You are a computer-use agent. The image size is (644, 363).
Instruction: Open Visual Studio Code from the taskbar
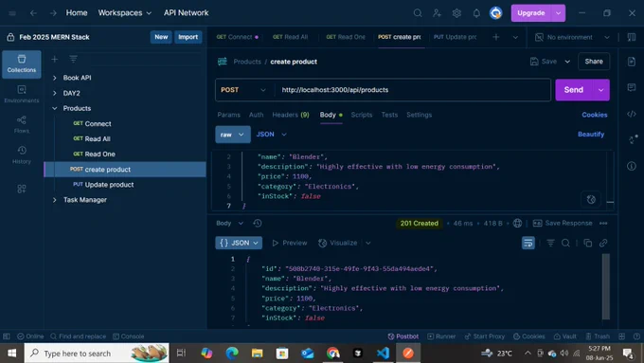click(x=383, y=354)
